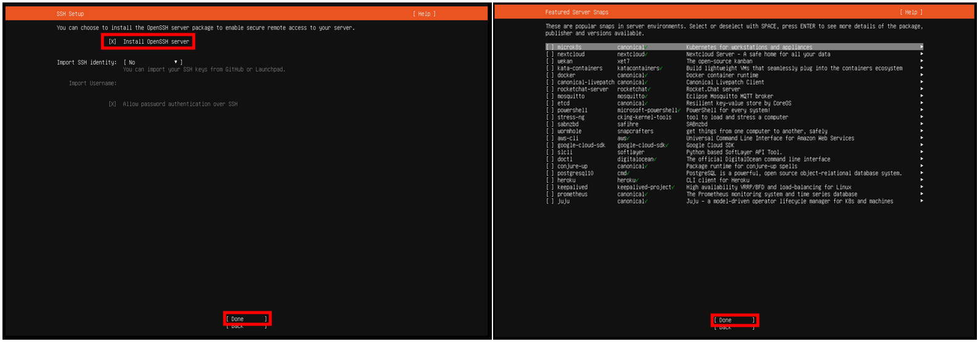Click description CLI client for Heroku

point(718,181)
